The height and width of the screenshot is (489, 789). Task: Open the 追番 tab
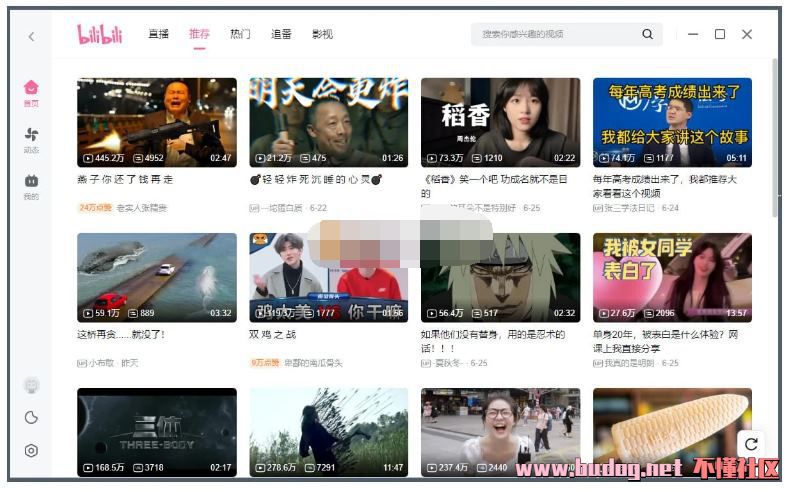click(x=281, y=34)
